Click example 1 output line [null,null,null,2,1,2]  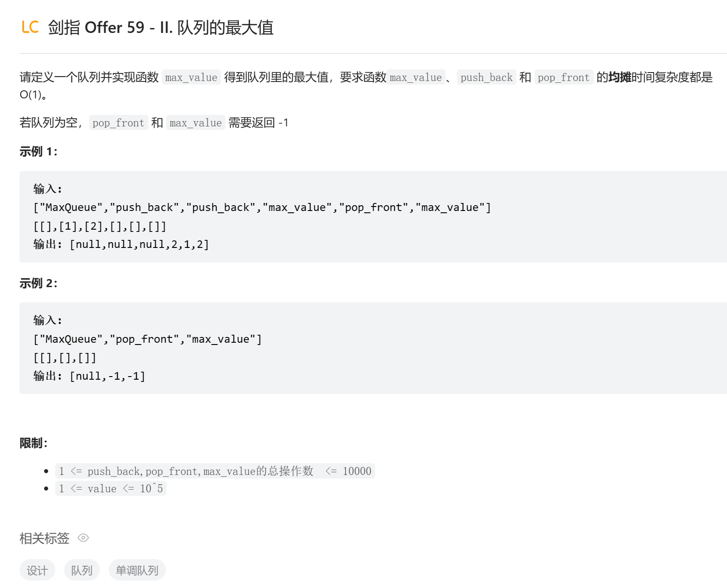[139, 244]
